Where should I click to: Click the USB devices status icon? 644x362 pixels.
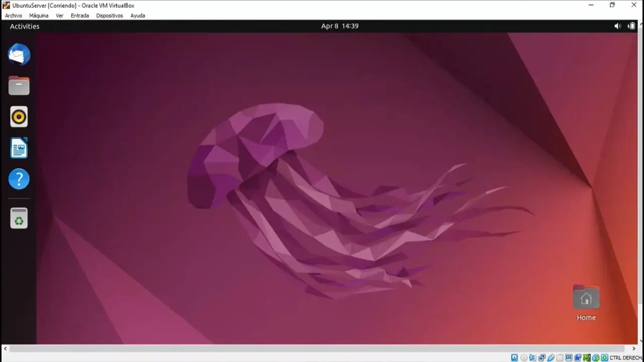click(x=551, y=357)
